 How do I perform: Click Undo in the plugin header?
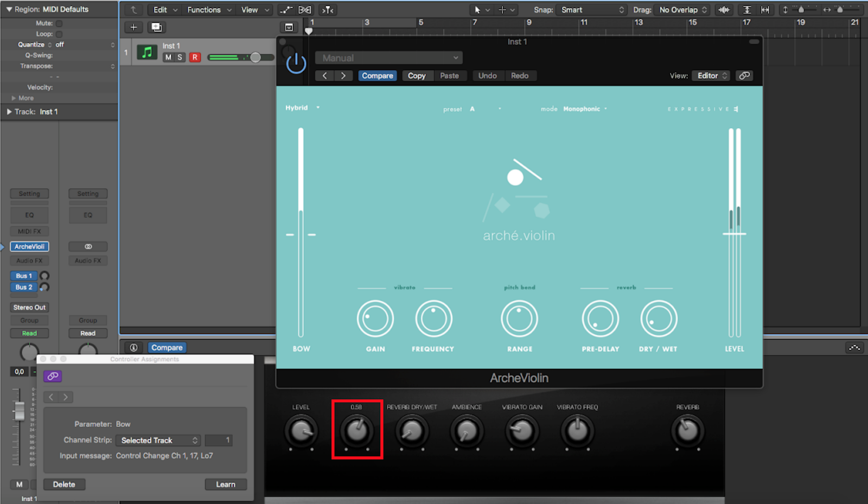487,76
